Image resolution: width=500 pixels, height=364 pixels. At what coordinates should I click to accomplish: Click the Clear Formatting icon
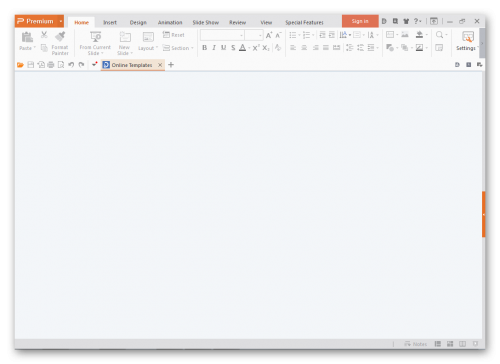tap(278, 48)
